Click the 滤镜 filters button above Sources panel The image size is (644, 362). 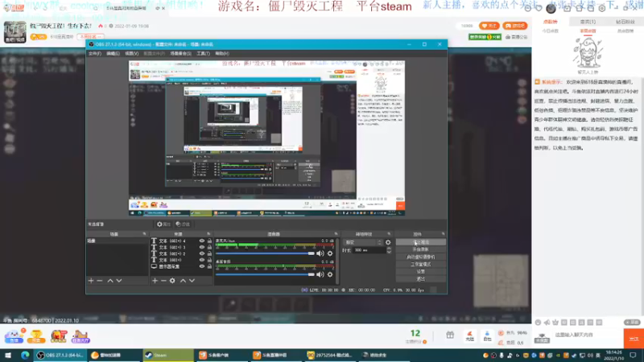(x=183, y=224)
